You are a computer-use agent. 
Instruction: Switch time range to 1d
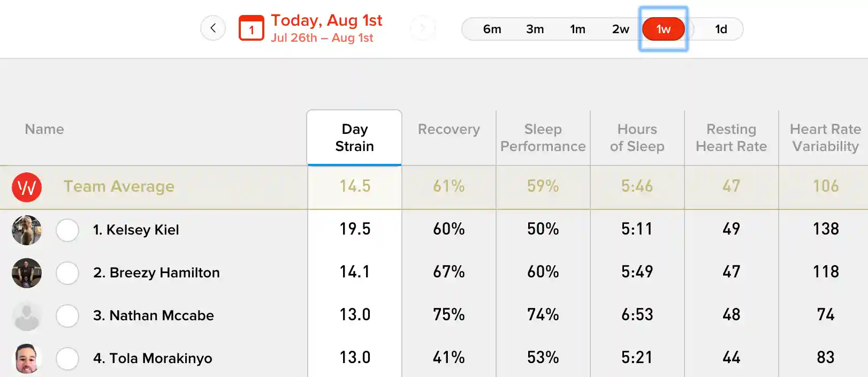pyautogui.click(x=721, y=29)
